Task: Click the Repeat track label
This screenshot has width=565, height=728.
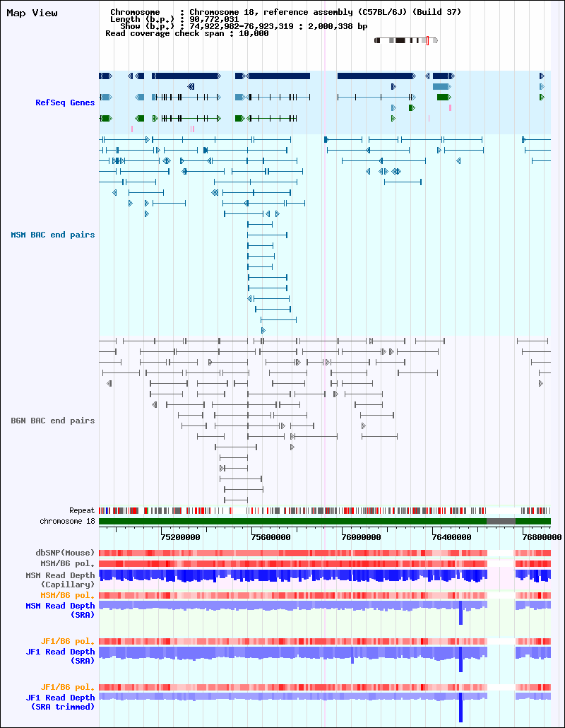Action: point(82,511)
